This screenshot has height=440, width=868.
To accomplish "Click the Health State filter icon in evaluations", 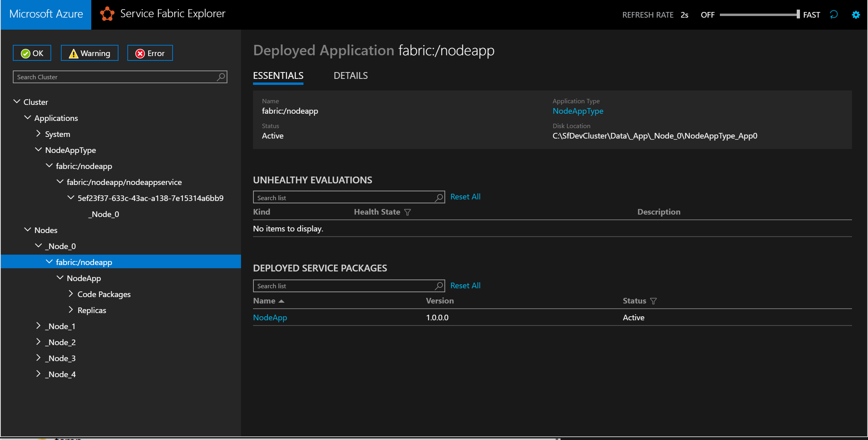I will coord(408,212).
